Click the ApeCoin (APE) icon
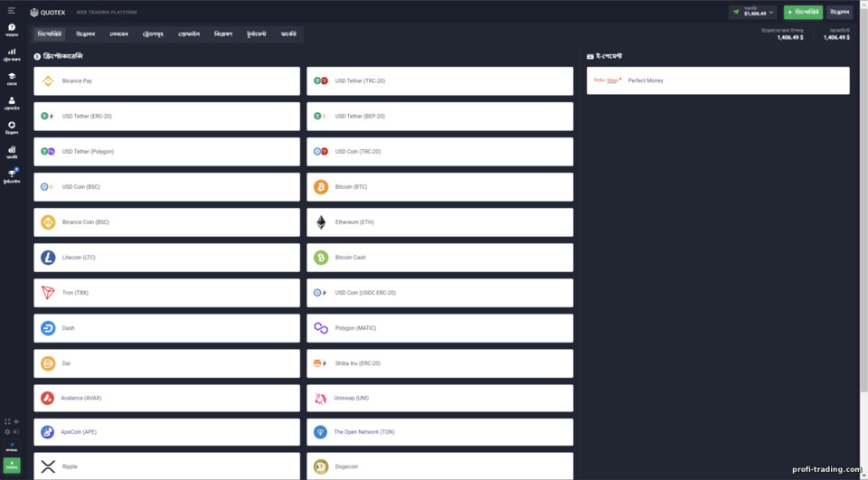 pos(48,432)
